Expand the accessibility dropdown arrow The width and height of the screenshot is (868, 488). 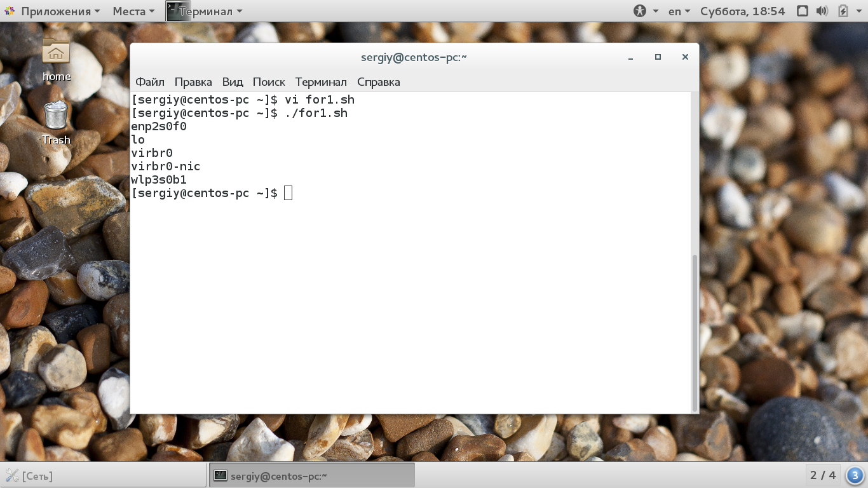pos(655,11)
